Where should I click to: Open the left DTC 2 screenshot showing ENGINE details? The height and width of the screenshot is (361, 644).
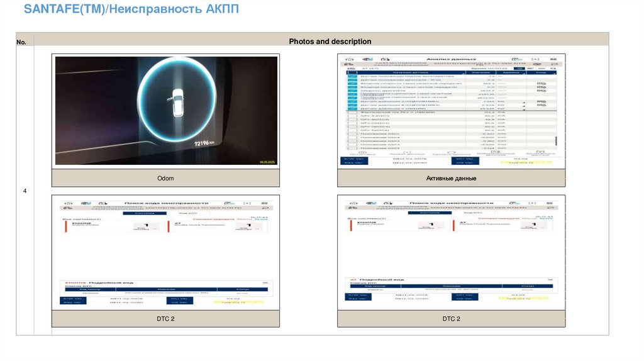pyautogui.click(x=166, y=252)
